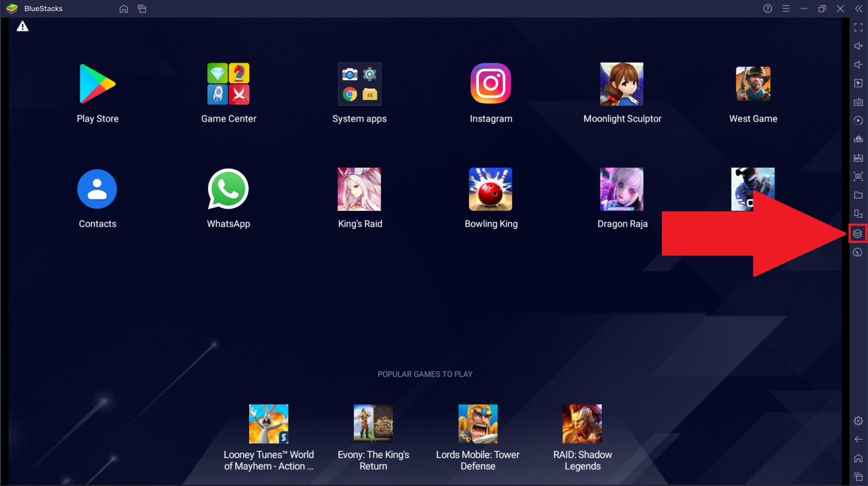Open BlueStacks help
868x486 pixels.
pyautogui.click(x=767, y=9)
